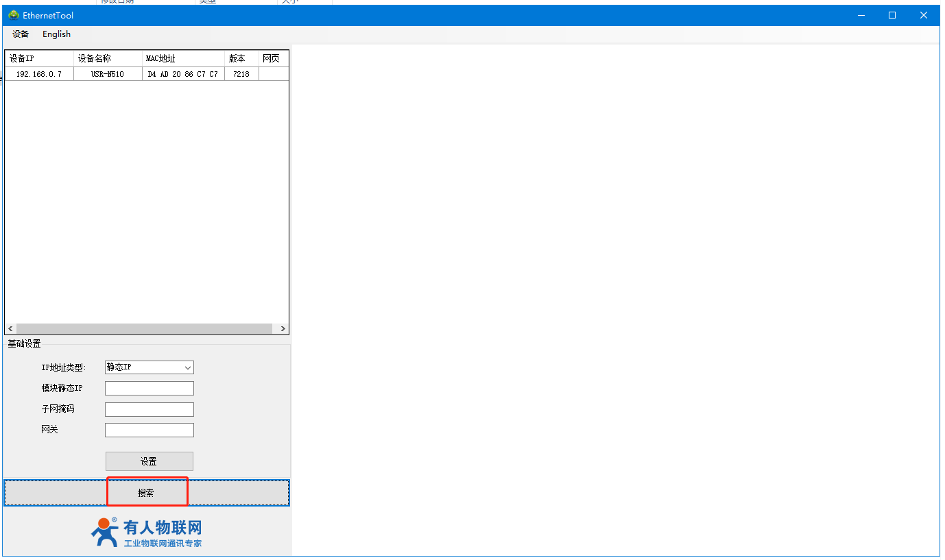Viewport: 945px width, 560px height.
Task: Click the 设置 button
Action: click(149, 461)
